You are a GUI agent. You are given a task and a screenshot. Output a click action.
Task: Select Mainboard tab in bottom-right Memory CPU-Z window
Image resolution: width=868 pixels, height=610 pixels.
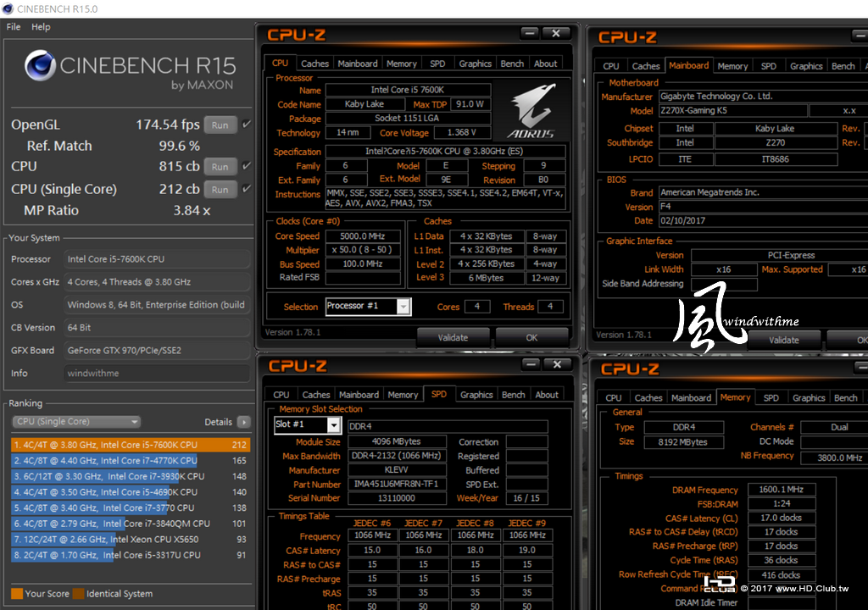(x=691, y=398)
